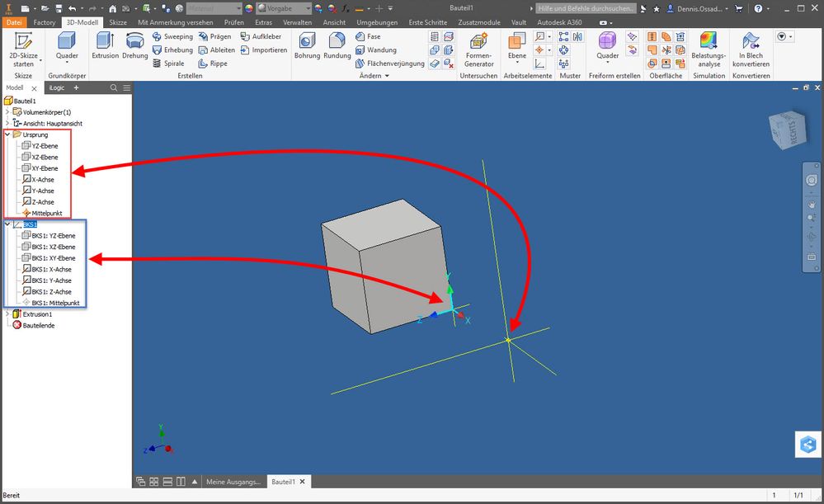Start a 2D-Skizze with the sketch tool
Image resolution: width=824 pixels, height=504 pixels.
tap(23, 49)
